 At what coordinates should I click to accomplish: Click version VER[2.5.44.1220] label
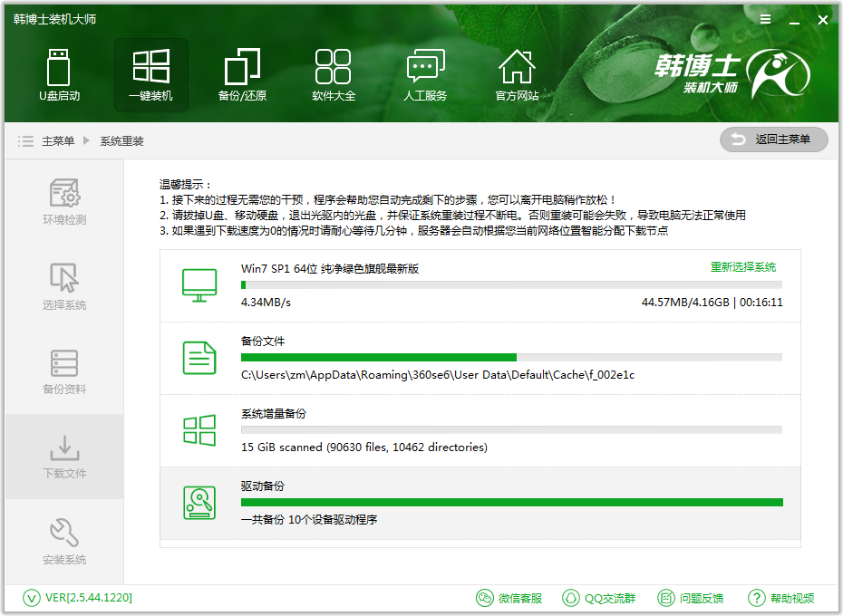(x=89, y=598)
